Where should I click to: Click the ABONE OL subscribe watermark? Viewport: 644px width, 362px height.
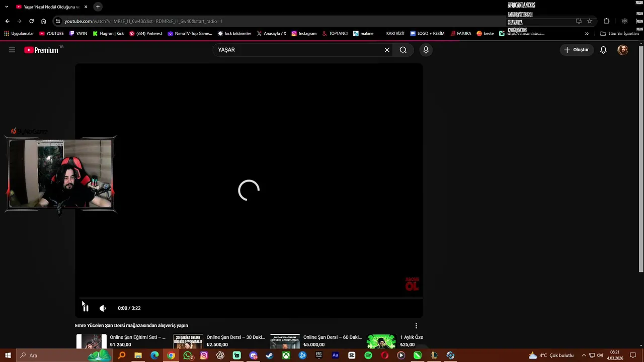[x=412, y=284]
